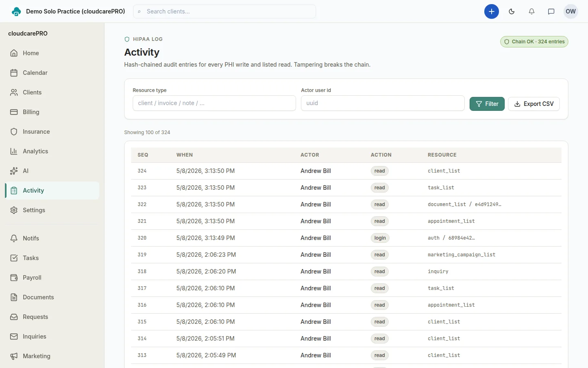Click the Settings gear icon in the sidebar
Screen dimensions: 588x368
point(14,210)
